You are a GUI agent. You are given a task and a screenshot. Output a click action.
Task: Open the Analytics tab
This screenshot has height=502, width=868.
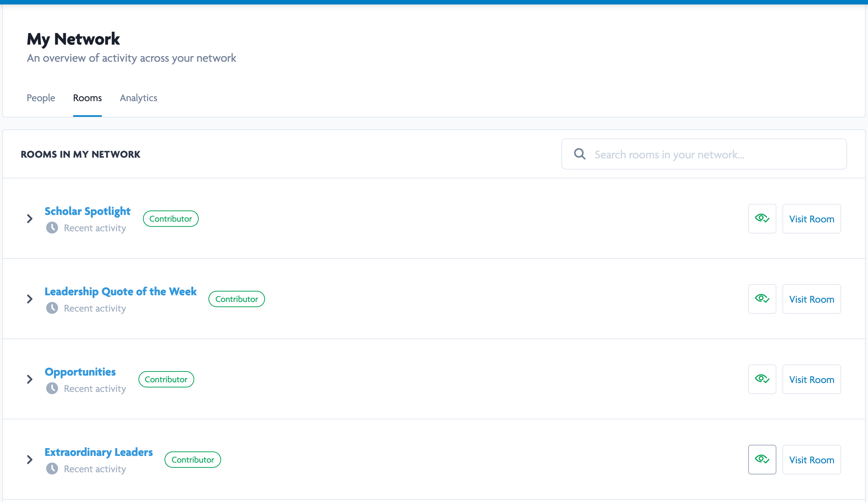[x=138, y=98]
